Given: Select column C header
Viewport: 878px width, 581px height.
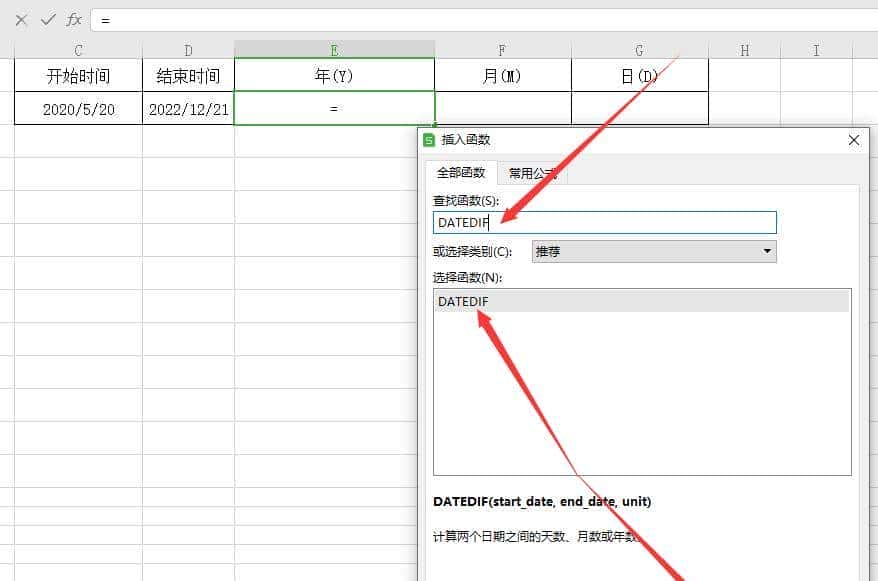Looking at the screenshot, I should point(78,50).
